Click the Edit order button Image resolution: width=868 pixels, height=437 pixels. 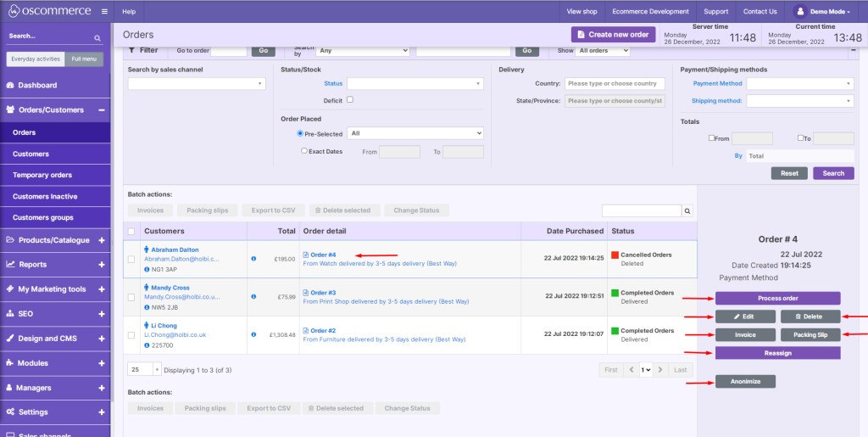745,317
